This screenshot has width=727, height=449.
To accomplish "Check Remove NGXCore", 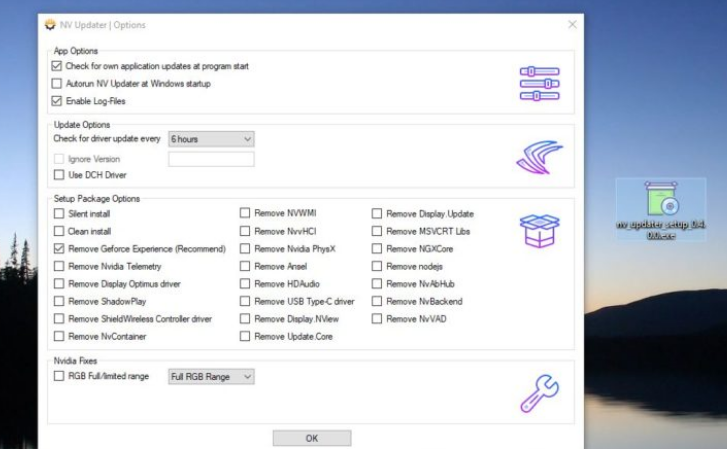I will [377, 249].
